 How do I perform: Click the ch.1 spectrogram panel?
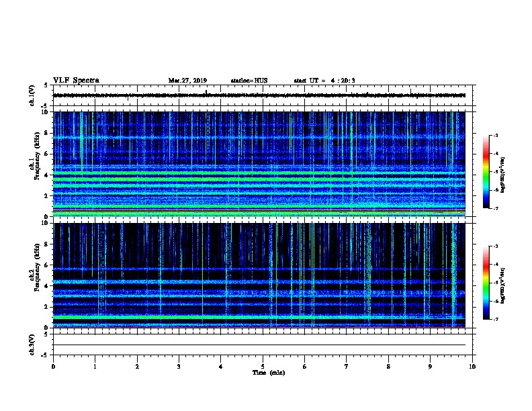[259, 164]
